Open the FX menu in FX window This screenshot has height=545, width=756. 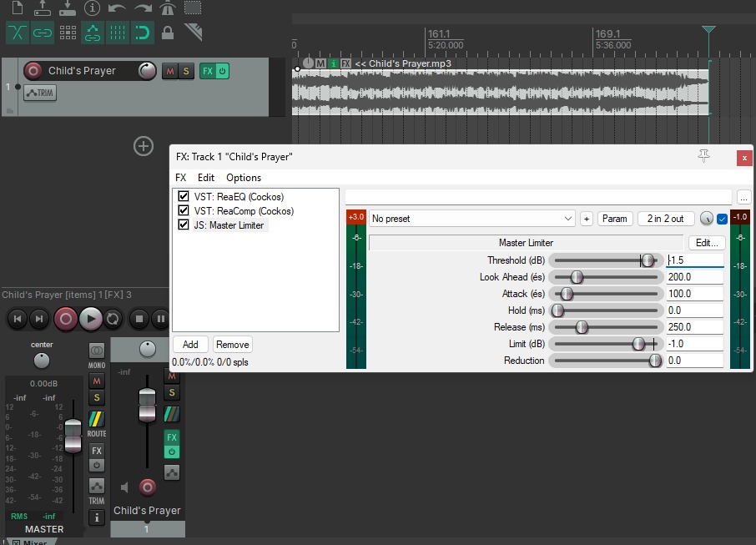pos(181,178)
